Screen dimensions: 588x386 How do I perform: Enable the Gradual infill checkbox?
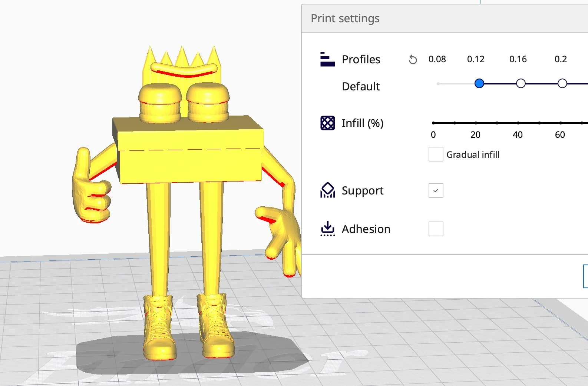[436, 154]
